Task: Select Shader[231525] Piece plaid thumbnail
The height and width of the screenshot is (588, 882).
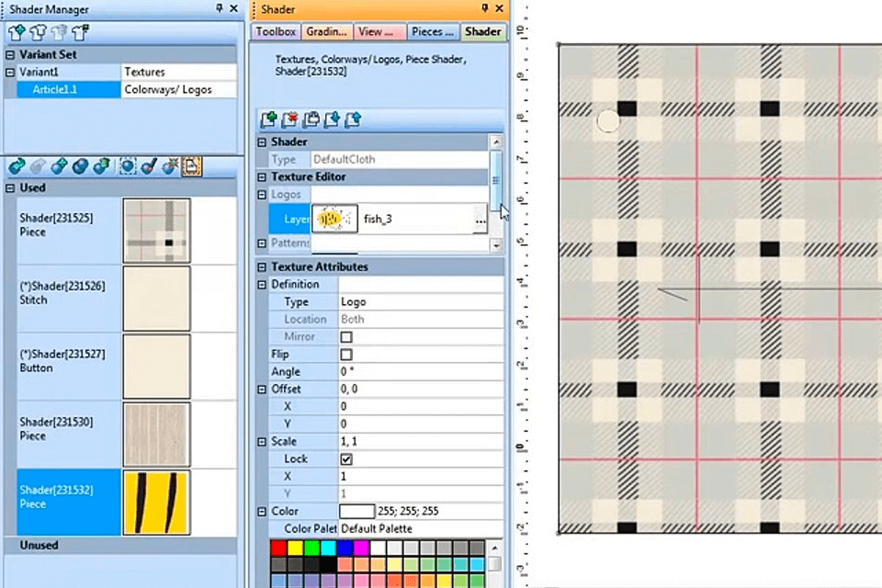Action: pos(157,231)
